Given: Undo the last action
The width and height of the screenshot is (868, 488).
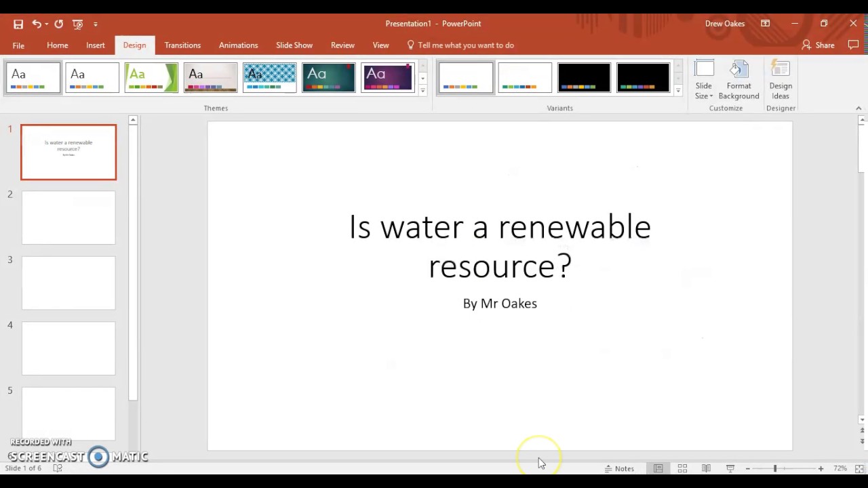Looking at the screenshot, I should 36,24.
